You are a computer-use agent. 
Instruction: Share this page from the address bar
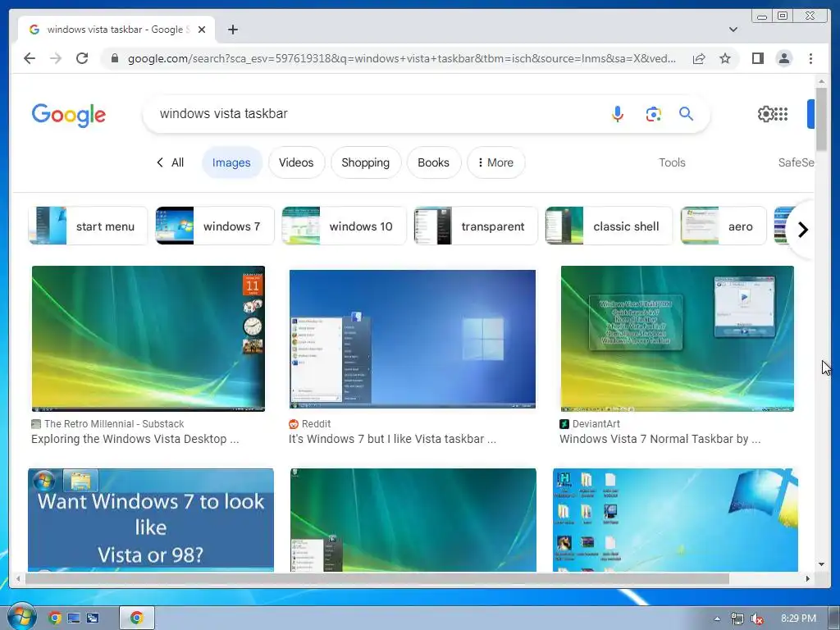699,58
